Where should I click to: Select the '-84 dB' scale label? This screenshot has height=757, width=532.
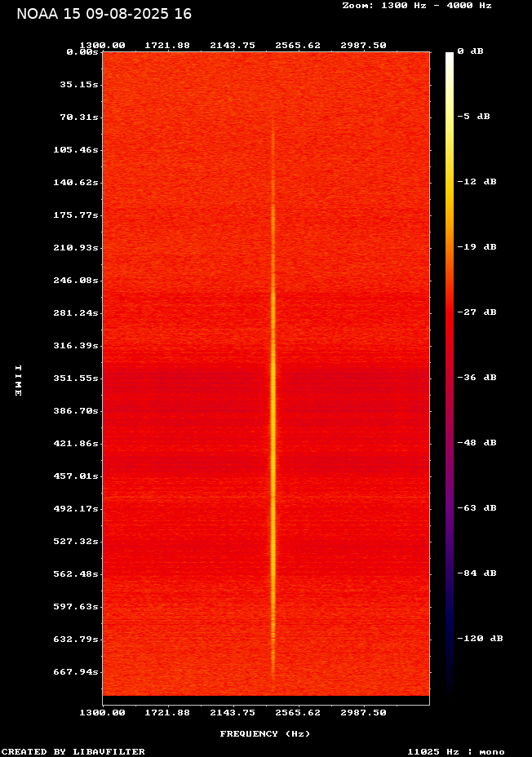click(x=477, y=573)
